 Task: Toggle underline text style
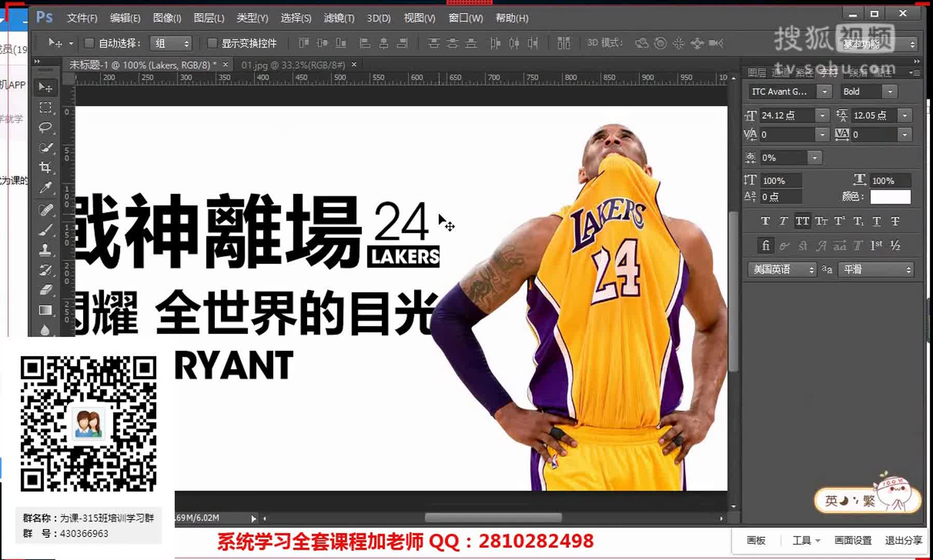click(x=876, y=221)
